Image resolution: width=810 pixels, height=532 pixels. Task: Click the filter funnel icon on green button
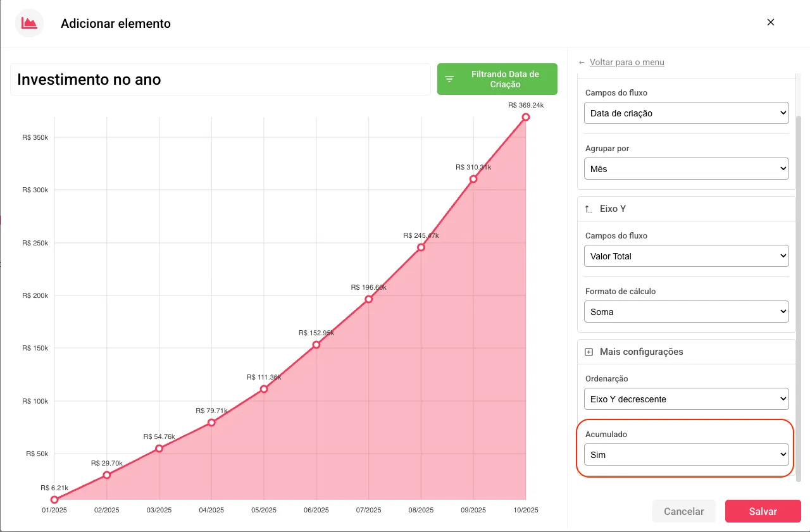pyautogui.click(x=450, y=78)
